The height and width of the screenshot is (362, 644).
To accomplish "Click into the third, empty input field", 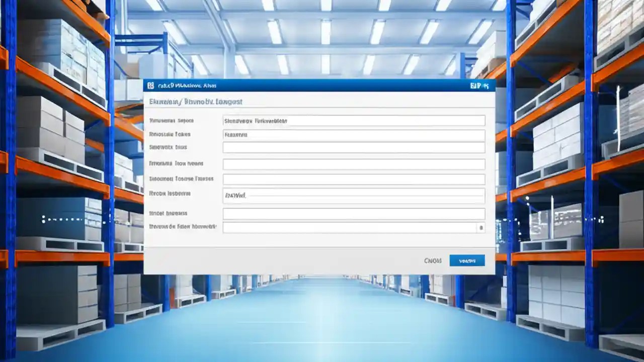I will point(352,147).
